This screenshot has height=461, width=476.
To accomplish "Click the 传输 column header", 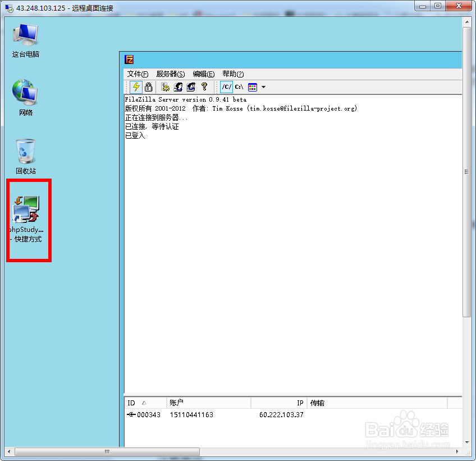I will pyautogui.click(x=377, y=403).
